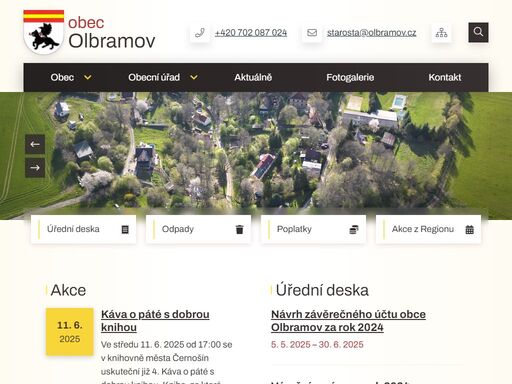The height and width of the screenshot is (384, 512).
Task: Click the trash bin icon on Odpady tile
Action: coord(239,229)
